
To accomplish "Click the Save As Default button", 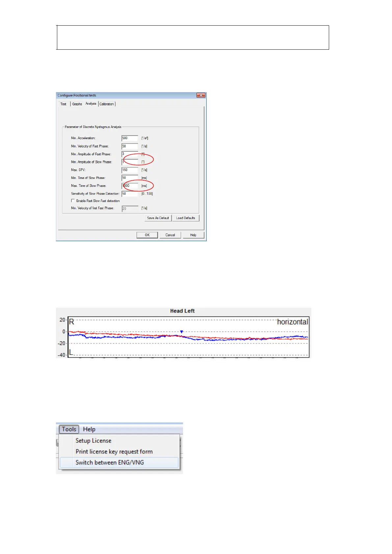I will pyautogui.click(x=158, y=218).
